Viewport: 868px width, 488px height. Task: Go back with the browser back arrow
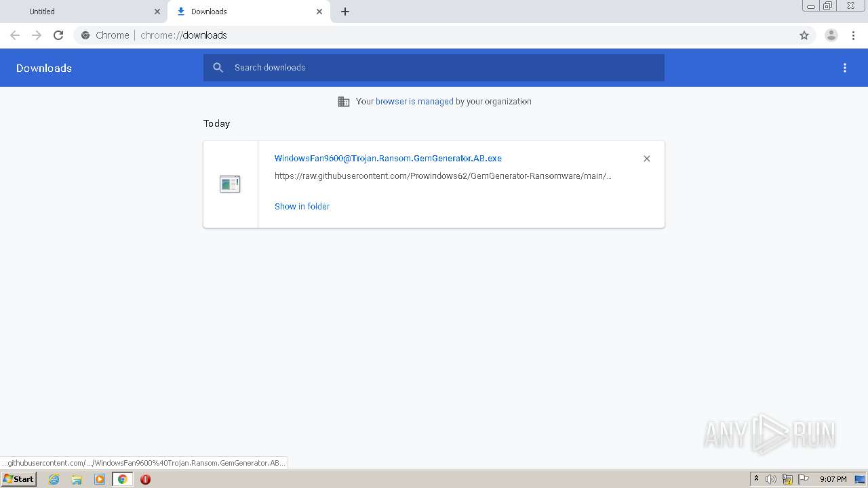pyautogui.click(x=15, y=35)
